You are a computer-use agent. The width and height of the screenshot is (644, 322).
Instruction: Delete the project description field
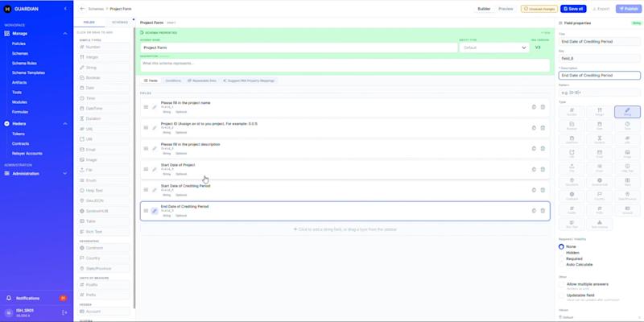tap(543, 148)
